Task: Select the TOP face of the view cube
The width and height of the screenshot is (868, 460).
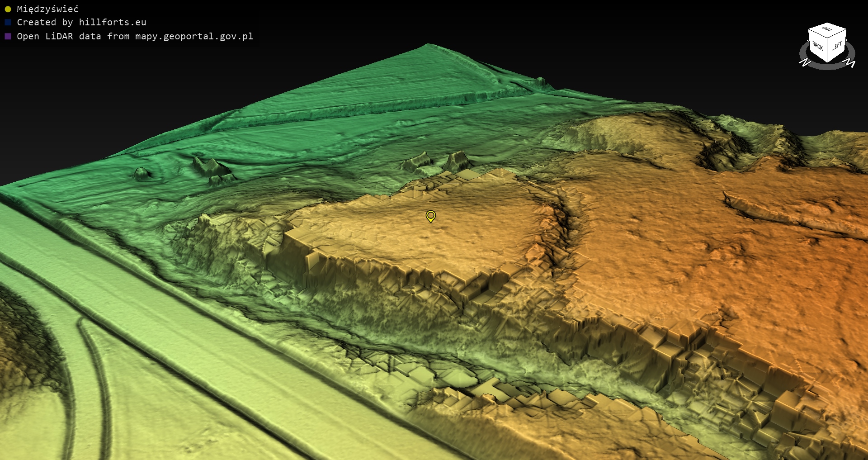Action: [x=827, y=29]
